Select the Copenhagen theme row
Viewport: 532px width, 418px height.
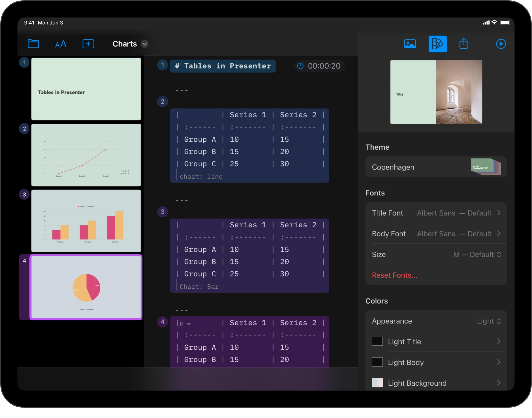(436, 167)
